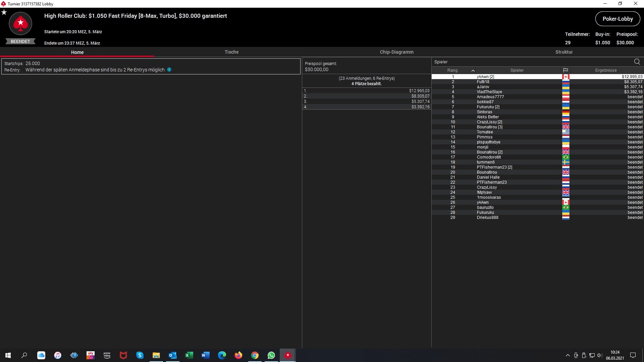This screenshot has width=644, height=362.
Task: Switch to the Chip-Diagramm tab
Action: point(396,52)
